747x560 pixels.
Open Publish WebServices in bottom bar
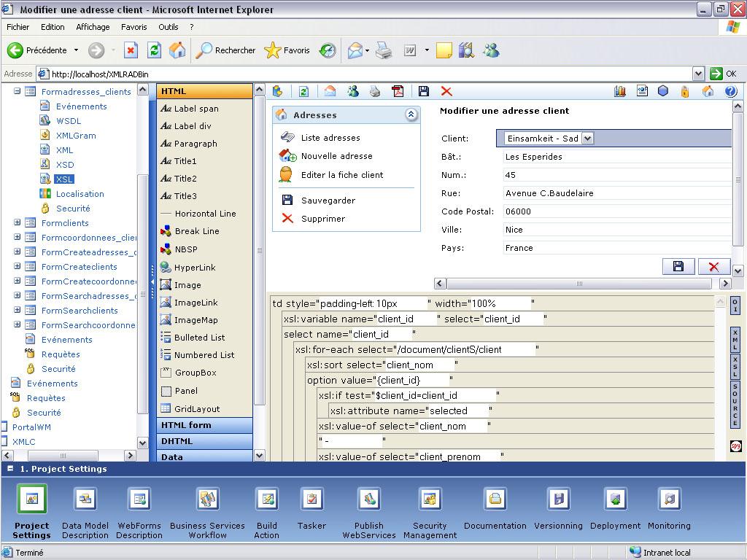coord(369,499)
